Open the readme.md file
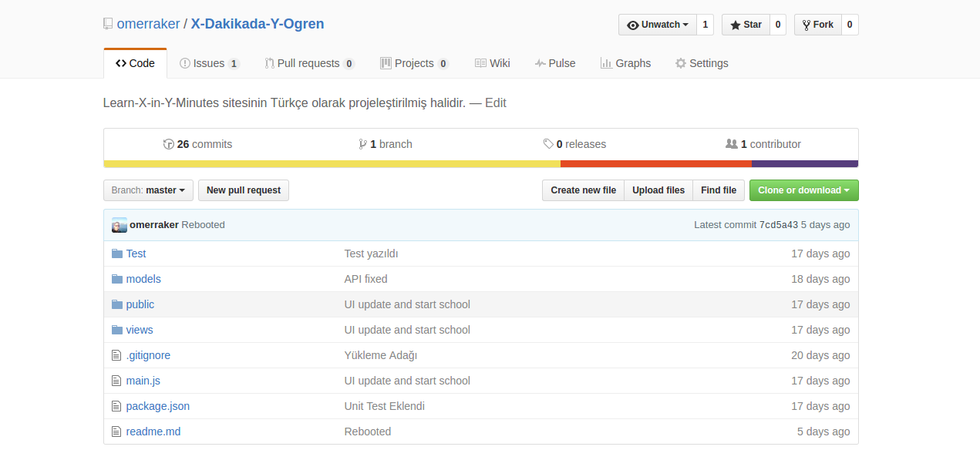This screenshot has width=980, height=450. tap(153, 432)
